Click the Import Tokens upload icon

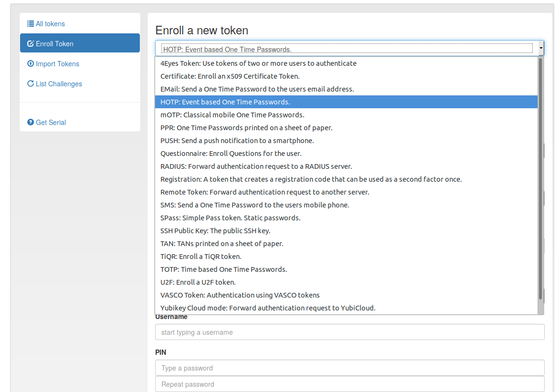(31, 63)
